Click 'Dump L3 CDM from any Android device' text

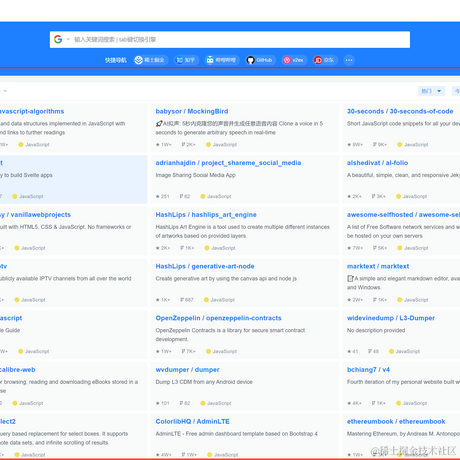[x=204, y=382]
